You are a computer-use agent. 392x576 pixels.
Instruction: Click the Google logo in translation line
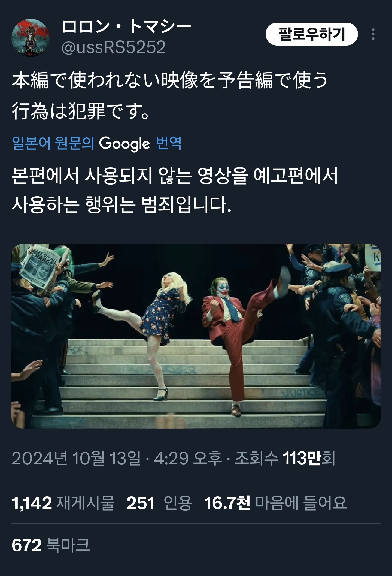(x=124, y=143)
